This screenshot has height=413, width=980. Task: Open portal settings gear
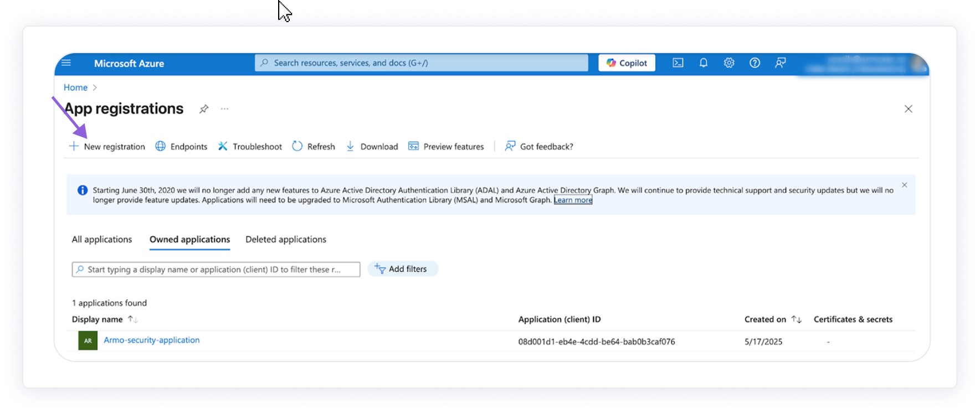[729, 63]
